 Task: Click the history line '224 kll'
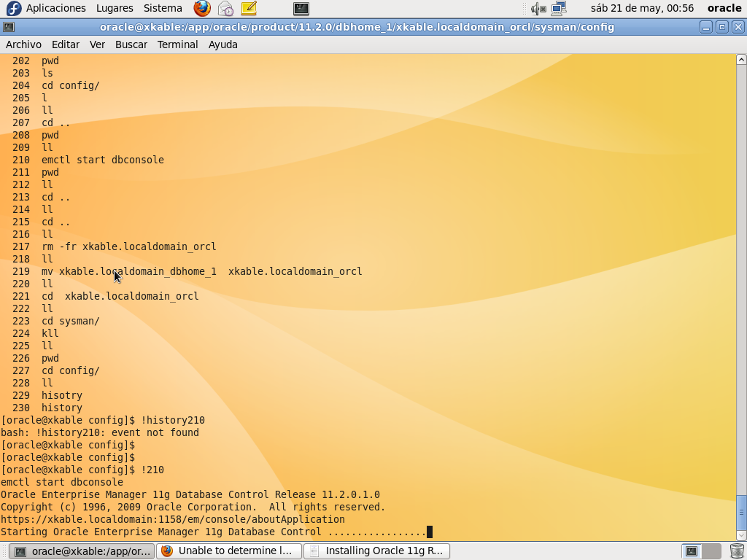36,333
